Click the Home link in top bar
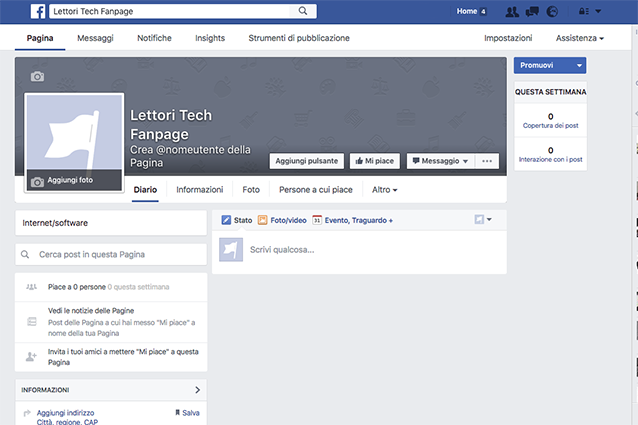The image size is (638, 425). point(467,11)
